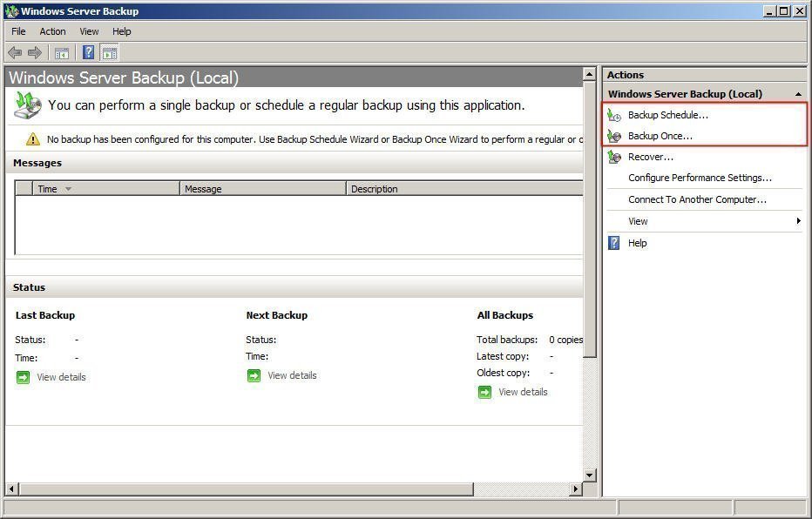This screenshot has width=812, height=519.
Task: Click the Message column header
Action: click(262, 189)
